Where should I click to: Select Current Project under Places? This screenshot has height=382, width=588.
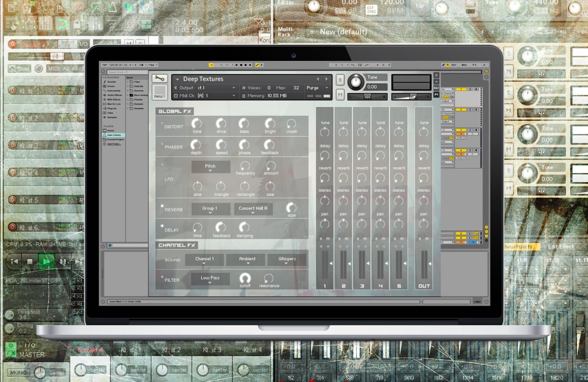point(116,139)
